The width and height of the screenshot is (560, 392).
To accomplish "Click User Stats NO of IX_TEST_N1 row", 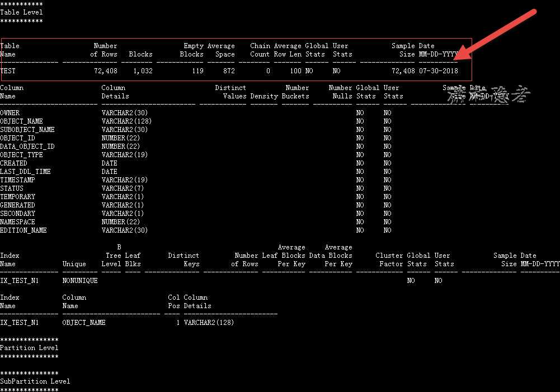I will 439,281.
